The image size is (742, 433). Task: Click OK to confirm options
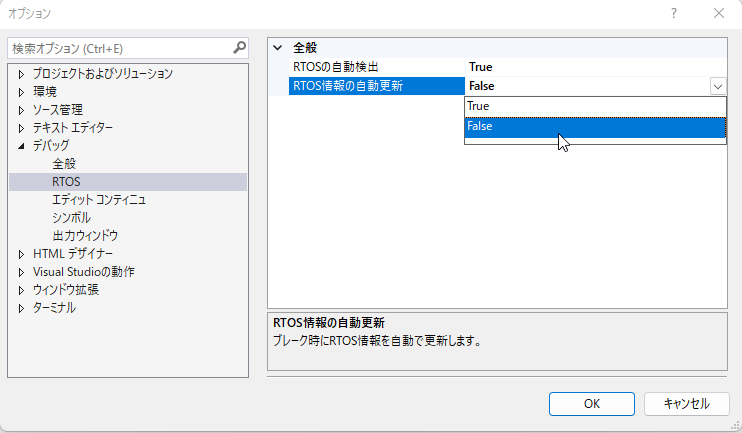point(591,403)
